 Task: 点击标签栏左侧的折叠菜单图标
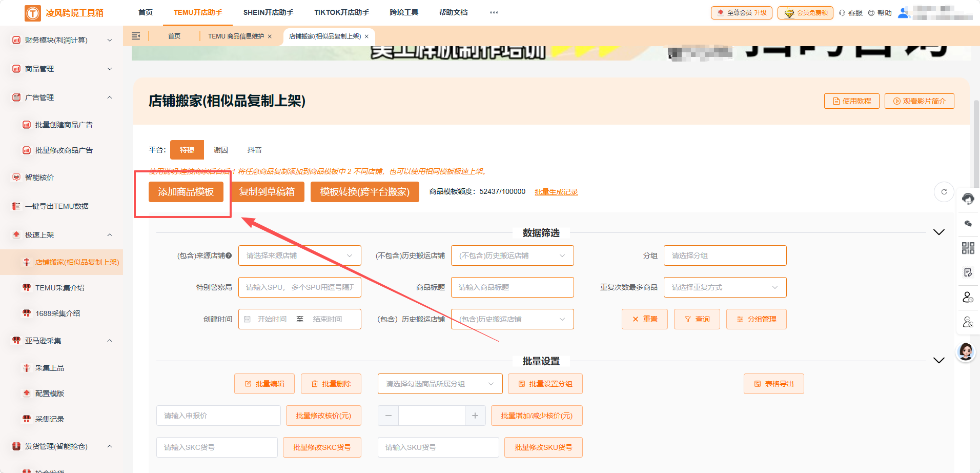[x=136, y=36]
